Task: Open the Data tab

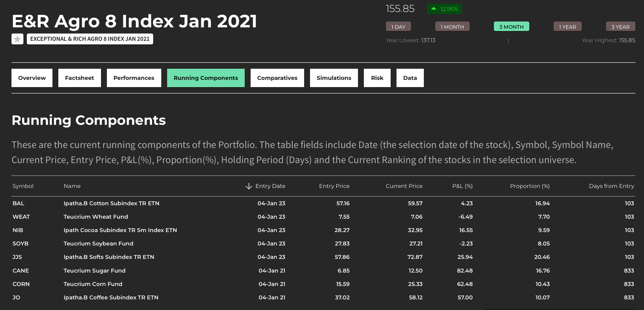Action: pos(410,78)
